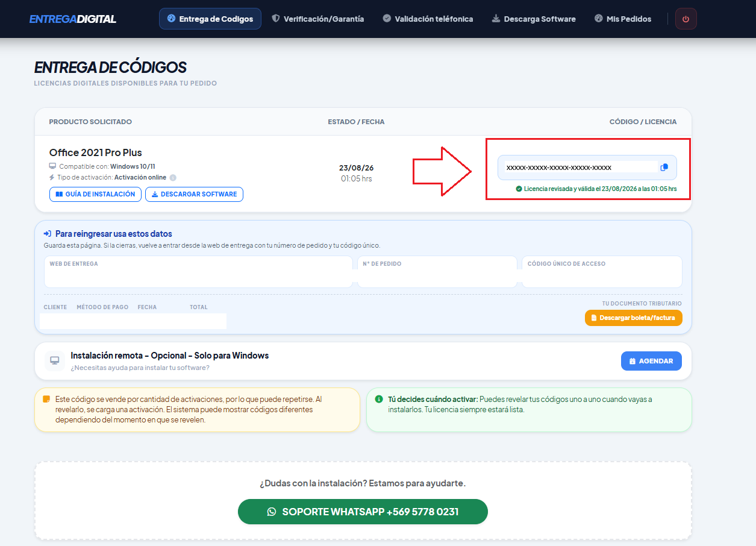756x546 pixels.
Task: Copy the license code with copy icon
Action: pyautogui.click(x=664, y=168)
